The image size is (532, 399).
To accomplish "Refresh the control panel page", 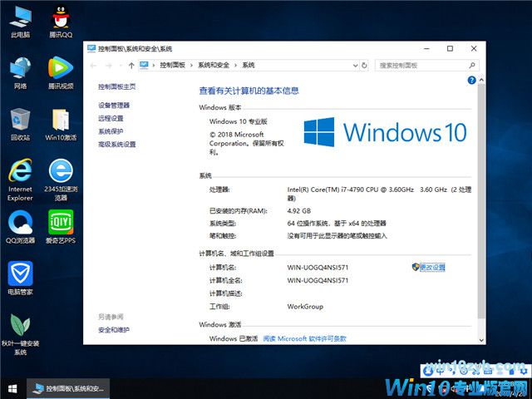I will tap(364, 65).
